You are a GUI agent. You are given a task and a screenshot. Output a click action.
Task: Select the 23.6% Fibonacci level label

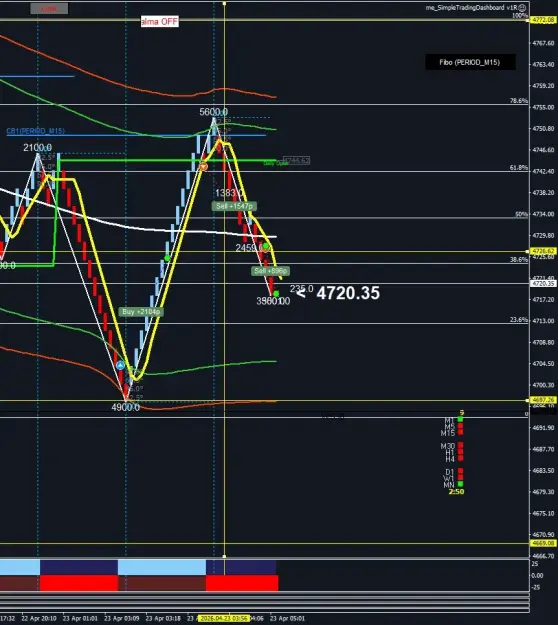[519, 320]
